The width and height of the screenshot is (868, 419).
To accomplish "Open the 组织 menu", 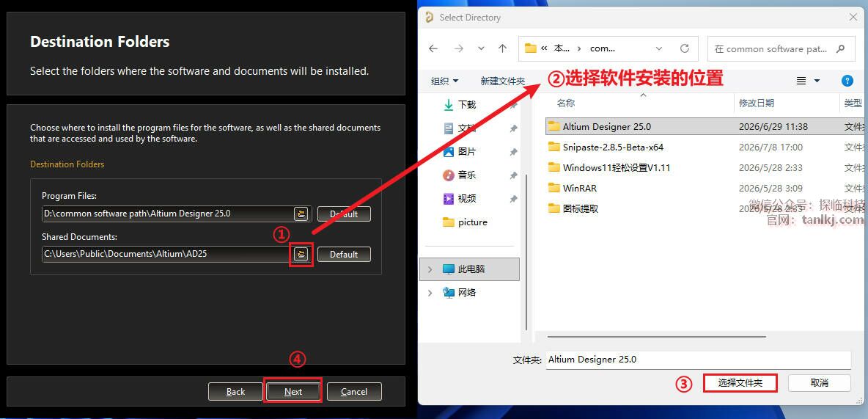I will click(445, 81).
